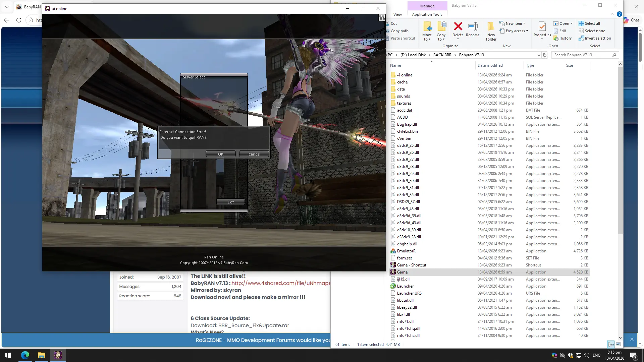Click Copy to icon in Organize group
This screenshot has height=362, width=644.
tap(441, 31)
